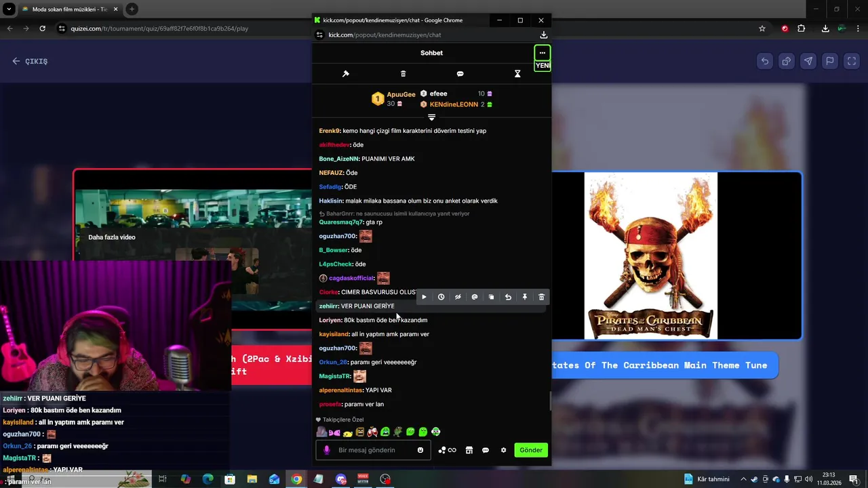Click the channel points infinity icon
Viewport: 868px width, 488px height.
pyautogui.click(x=448, y=450)
